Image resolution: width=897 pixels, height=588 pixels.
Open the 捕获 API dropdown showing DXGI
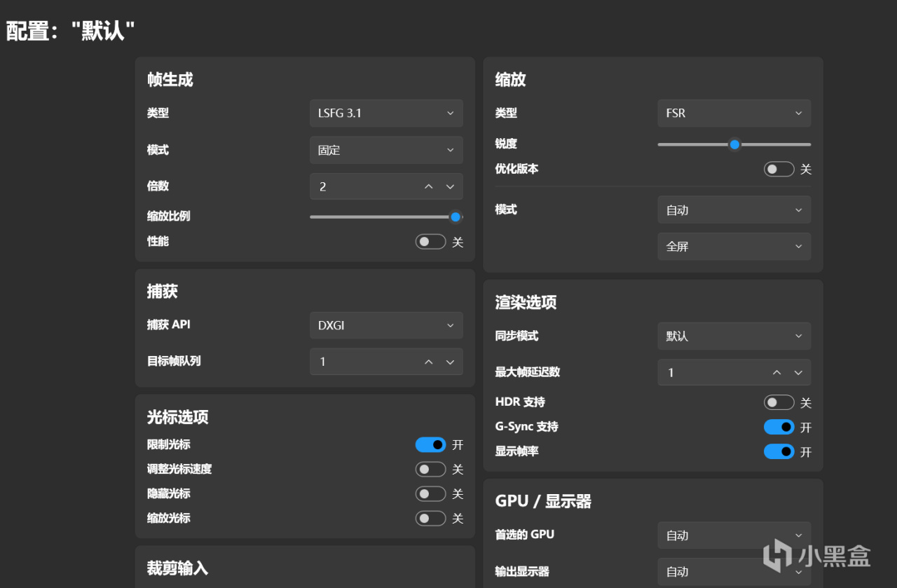[x=386, y=324]
